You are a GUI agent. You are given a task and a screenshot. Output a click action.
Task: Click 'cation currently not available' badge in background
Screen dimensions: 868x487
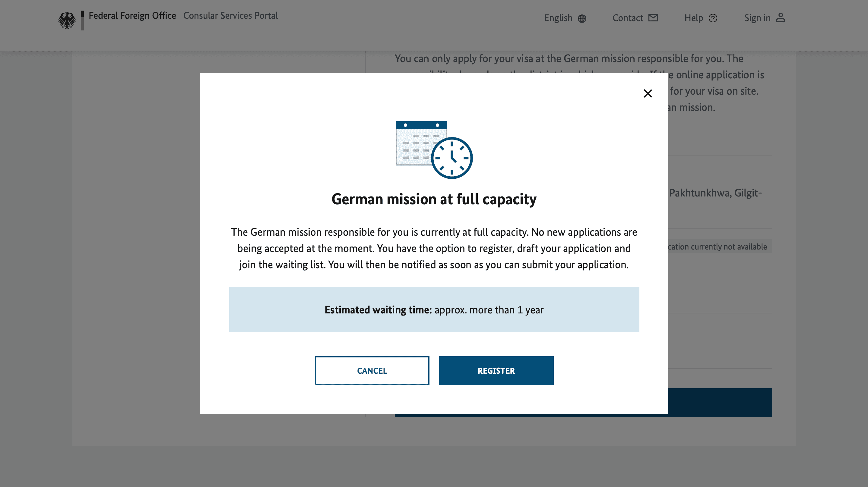click(x=720, y=247)
